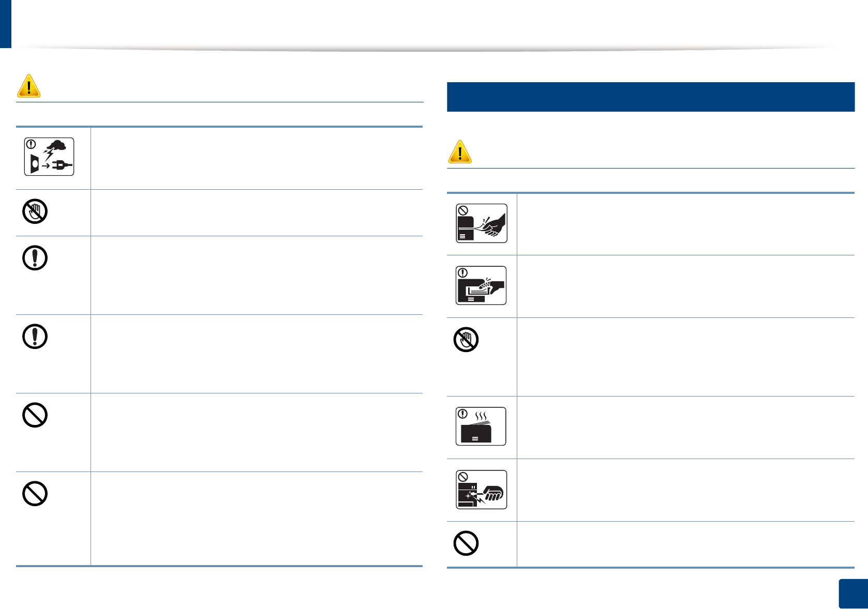Image resolution: width=868 pixels, height=609 pixels.
Task: Click the blue page number box
Action: 853,593
